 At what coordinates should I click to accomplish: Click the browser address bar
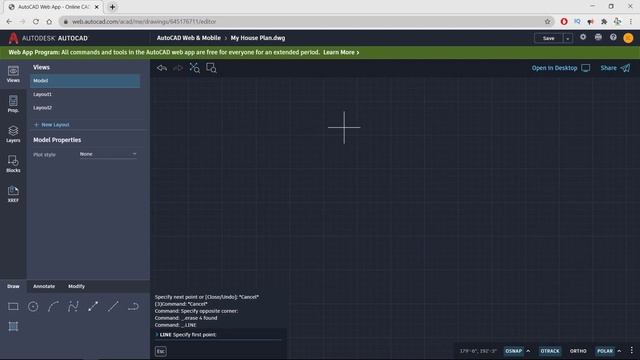(x=306, y=22)
